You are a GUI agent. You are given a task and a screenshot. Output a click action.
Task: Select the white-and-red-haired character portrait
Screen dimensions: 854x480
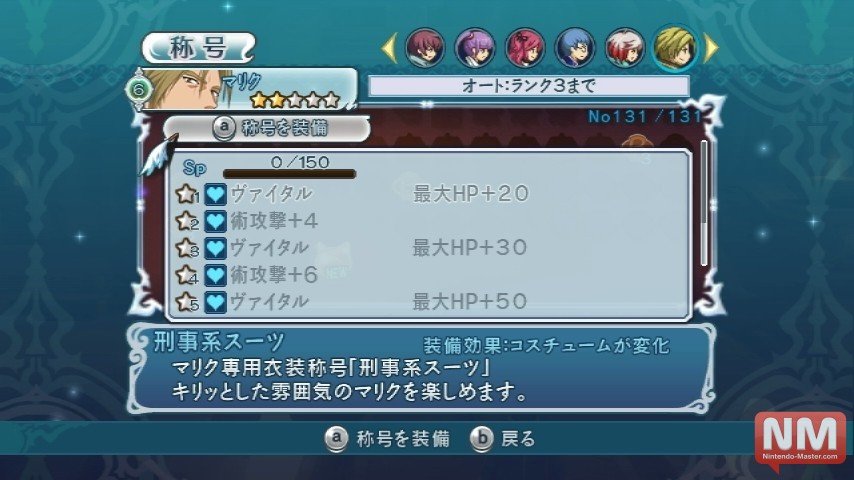click(x=625, y=48)
